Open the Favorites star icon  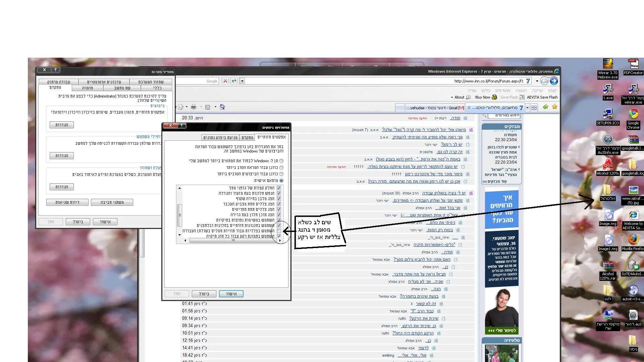tap(554, 107)
